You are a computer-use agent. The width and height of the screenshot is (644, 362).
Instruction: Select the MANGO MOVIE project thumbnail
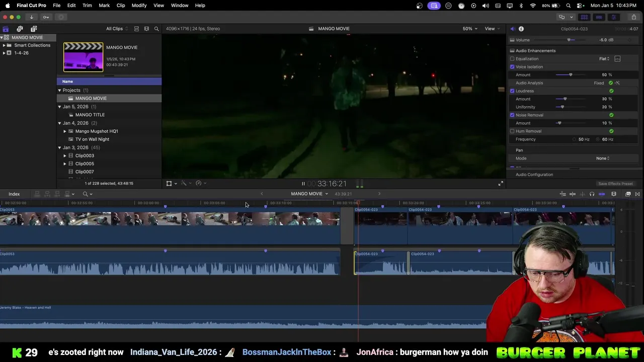coord(83,57)
